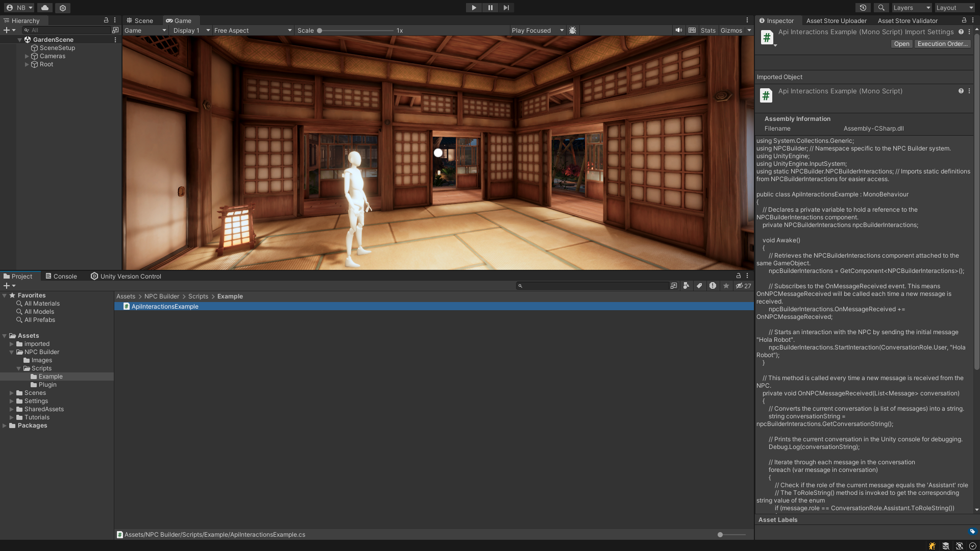Viewport: 980px width, 551px height.
Task: Toggle hidden packages visibility in Project browser
Action: click(739, 286)
